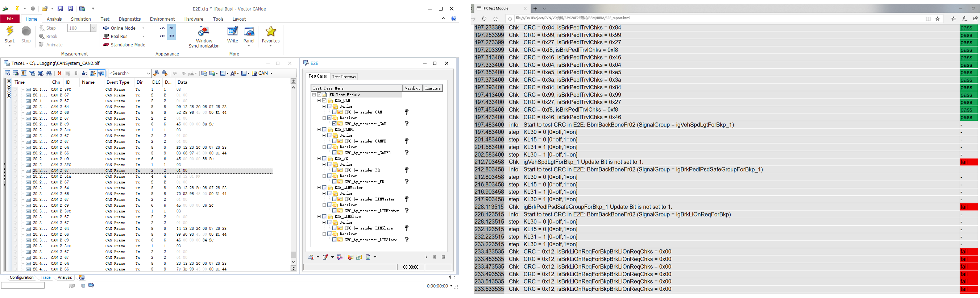
Task: Open a new browser tab with plus button
Action: coord(535,8)
